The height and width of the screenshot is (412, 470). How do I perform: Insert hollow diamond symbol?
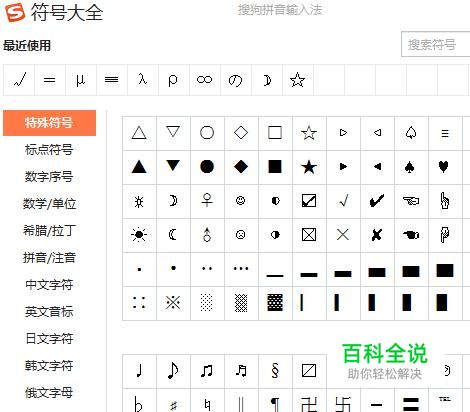click(x=241, y=133)
